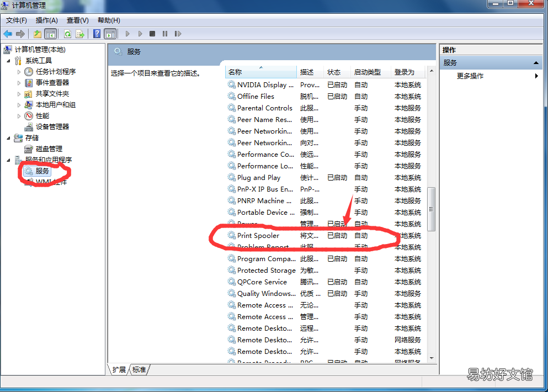Click the Refresh toolbar icon
548x392 pixels.
[x=67, y=34]
